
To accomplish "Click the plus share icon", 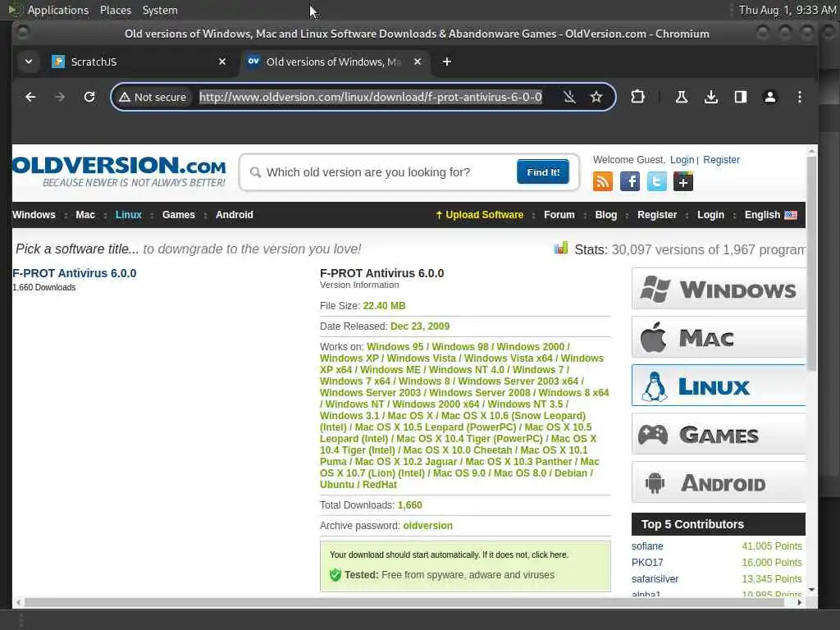I will pos(683,181).
